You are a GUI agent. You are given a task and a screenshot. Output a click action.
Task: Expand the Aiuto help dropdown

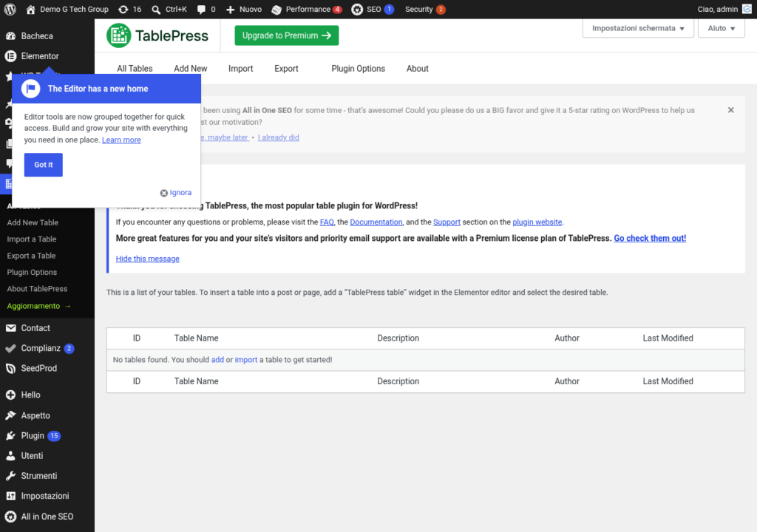(x=722, y=29)
